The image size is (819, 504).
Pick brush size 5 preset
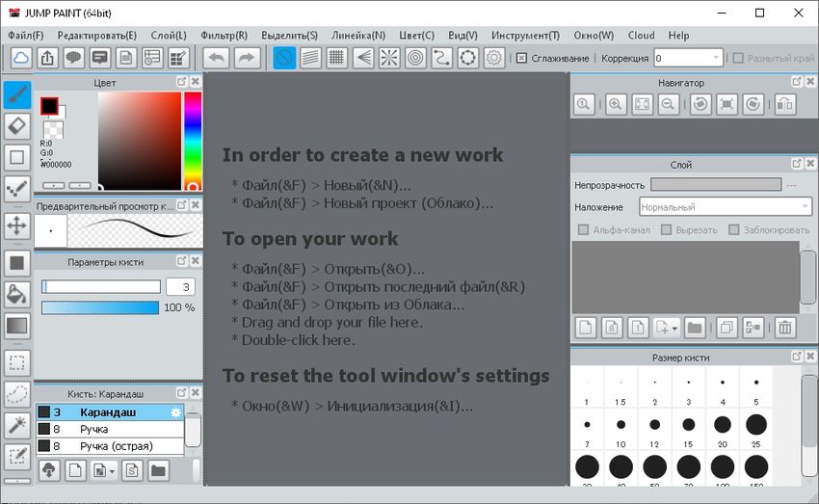755,388
